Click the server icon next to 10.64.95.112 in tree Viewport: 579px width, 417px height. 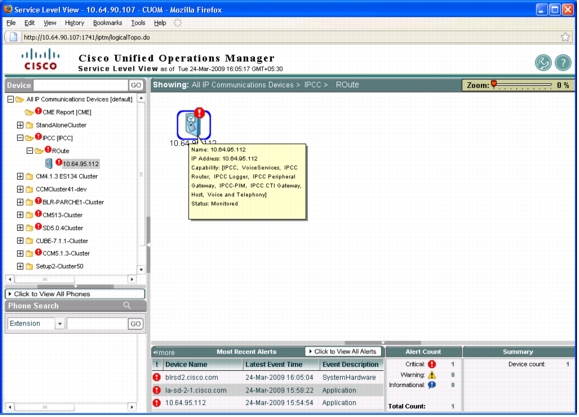(49, 163)
